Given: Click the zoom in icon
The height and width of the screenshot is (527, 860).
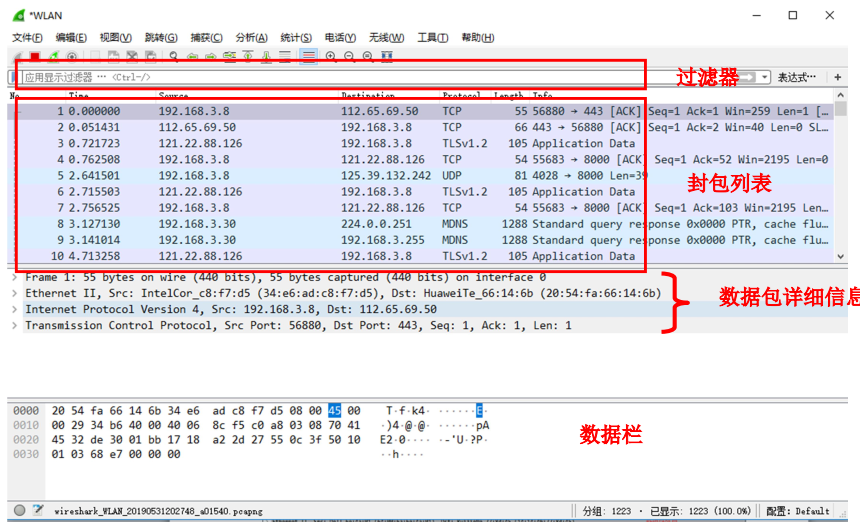Looking at the screenshot, I should (331, 57).
